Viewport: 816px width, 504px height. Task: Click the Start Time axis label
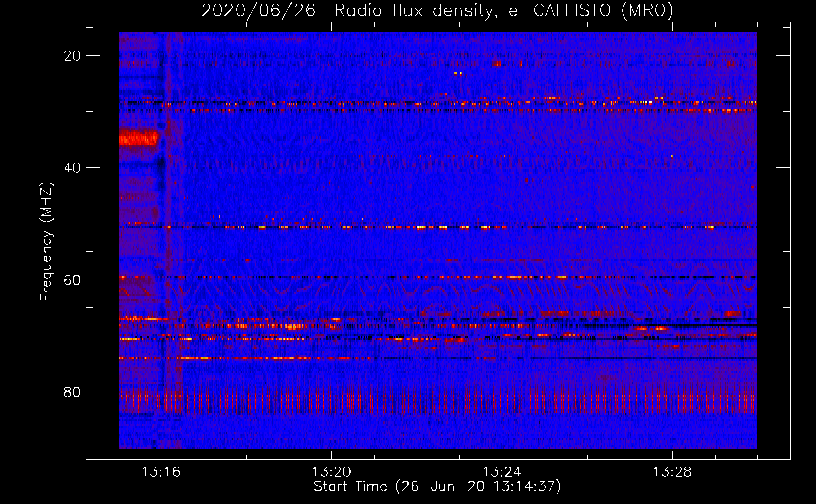(x=437, y=487)
